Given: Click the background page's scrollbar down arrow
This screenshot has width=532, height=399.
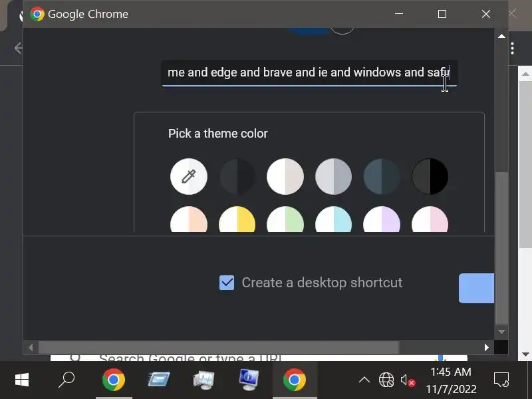Looking at the screenshot, I should point(525,354).
